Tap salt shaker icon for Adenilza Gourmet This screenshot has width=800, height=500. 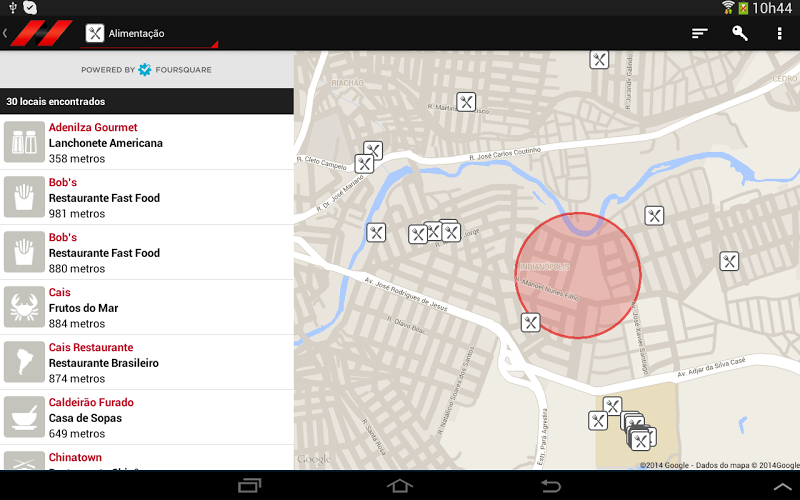click(x=24, y=142)
